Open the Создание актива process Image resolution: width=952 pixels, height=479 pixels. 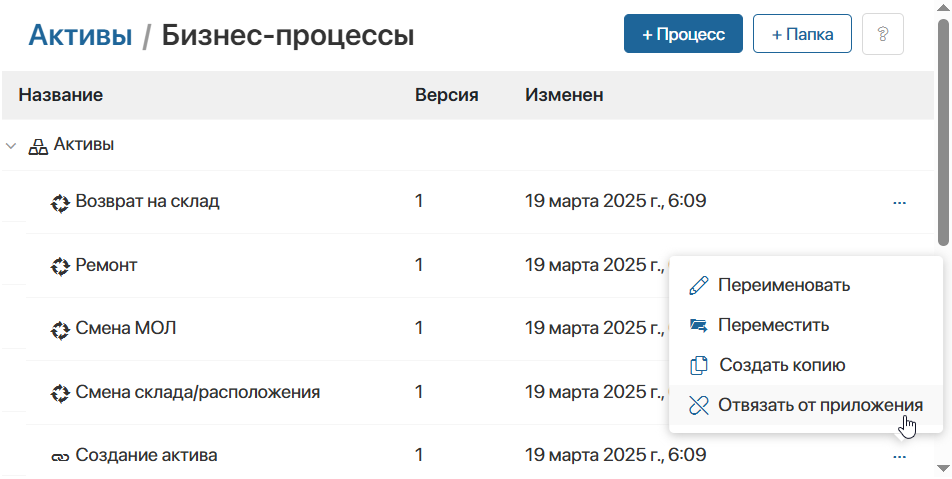[x=146, y=455]
